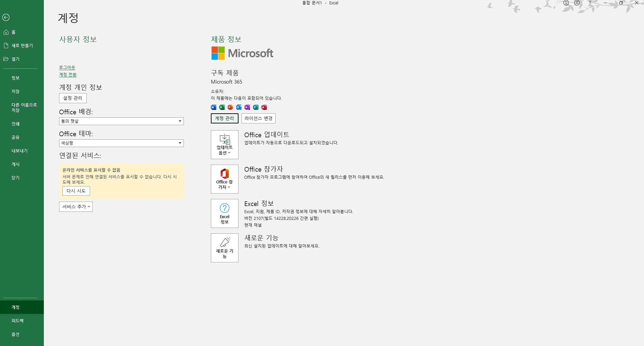
Task: Click the Microsoft 365 product name text
Action: click(x=226, y=82)
